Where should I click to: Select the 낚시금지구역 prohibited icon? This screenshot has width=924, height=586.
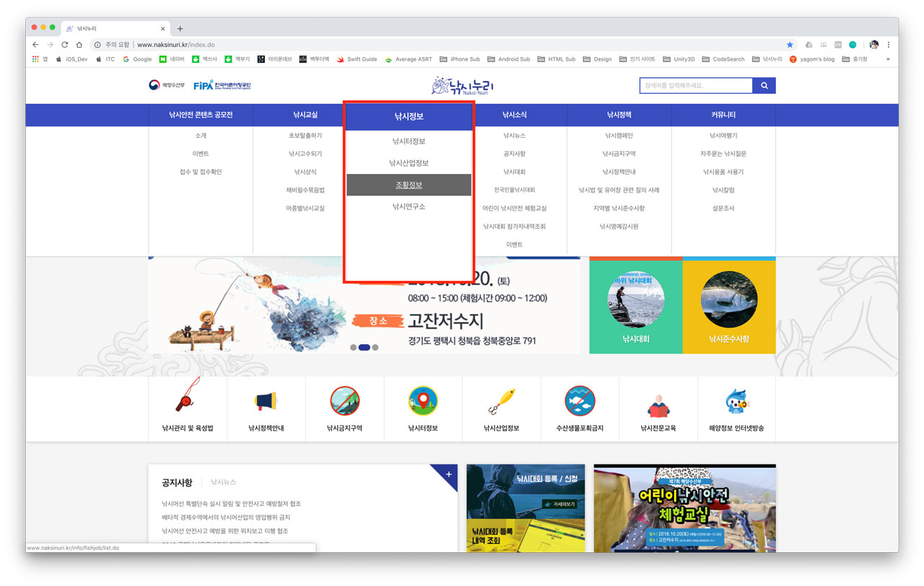(344, 401)
